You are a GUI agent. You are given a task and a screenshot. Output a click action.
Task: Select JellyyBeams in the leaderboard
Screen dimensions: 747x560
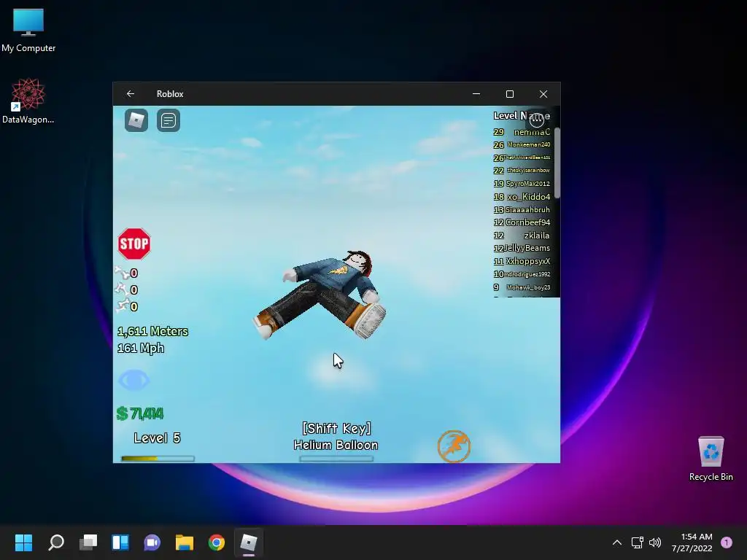527,248
